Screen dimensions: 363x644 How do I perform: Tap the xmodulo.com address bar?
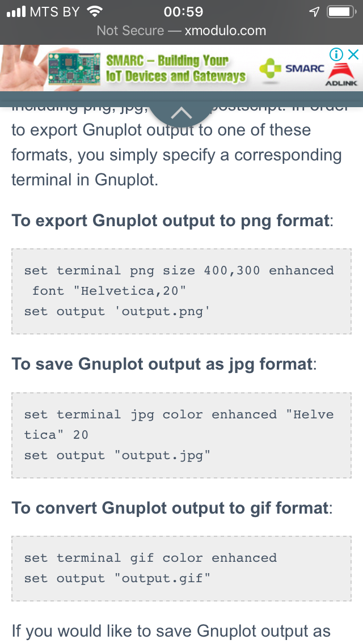[181, 31]
